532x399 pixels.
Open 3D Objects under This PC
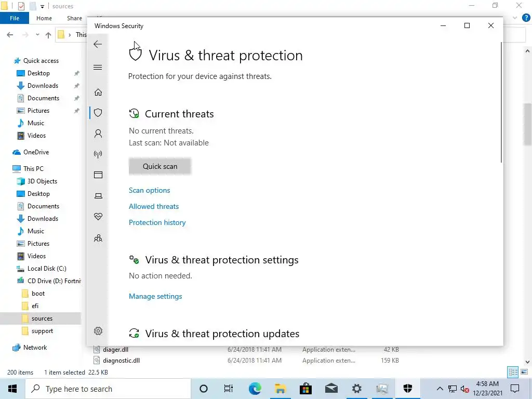(x=42, y=181)
